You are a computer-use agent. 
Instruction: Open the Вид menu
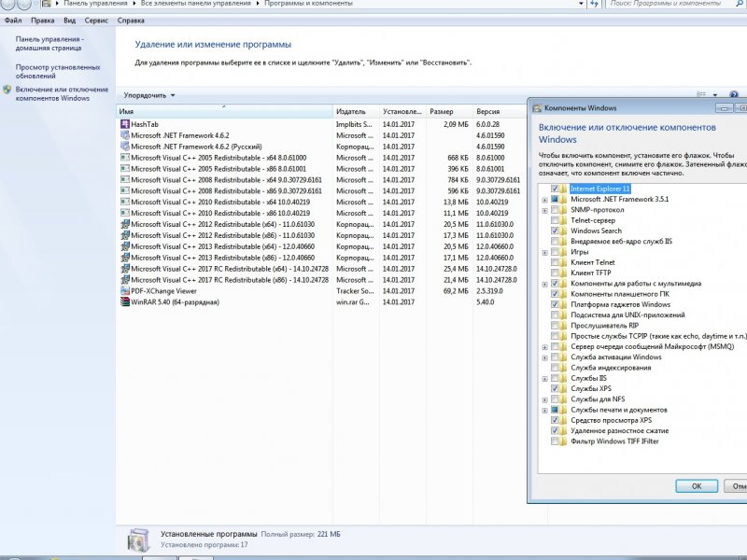(x=69, y=21)
